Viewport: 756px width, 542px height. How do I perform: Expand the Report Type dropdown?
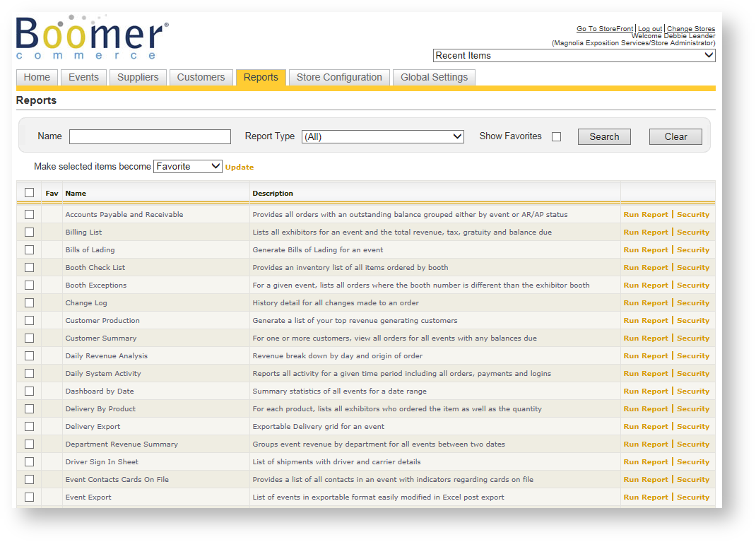(x=382, y=137)
